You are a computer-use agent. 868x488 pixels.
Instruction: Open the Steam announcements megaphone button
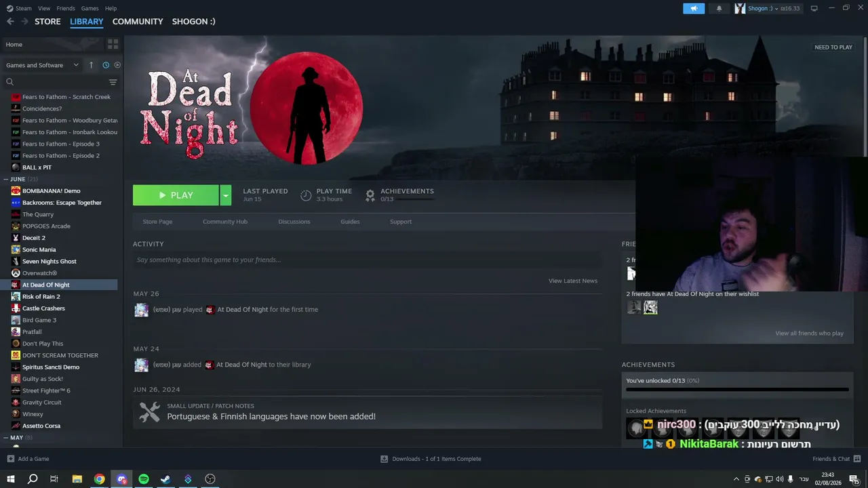tap(694, 8)
